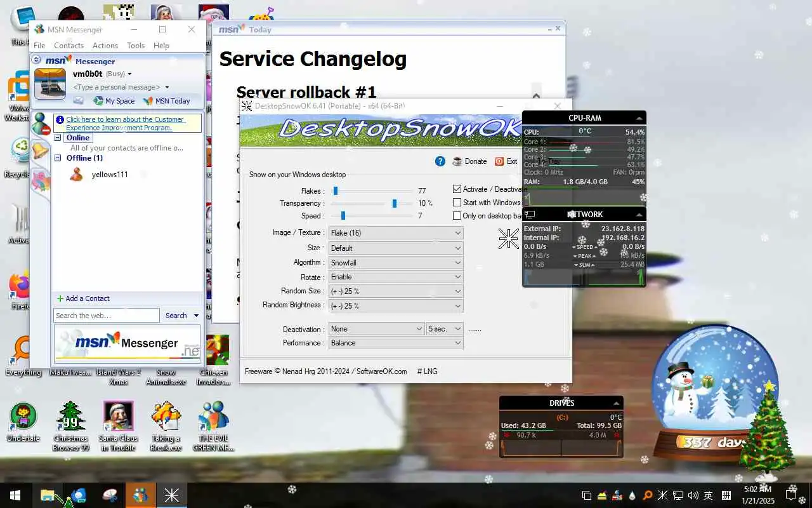Collapse the CPU-RAM gadget panel
The image size is (812, 508).
click(x=639, y=118)
